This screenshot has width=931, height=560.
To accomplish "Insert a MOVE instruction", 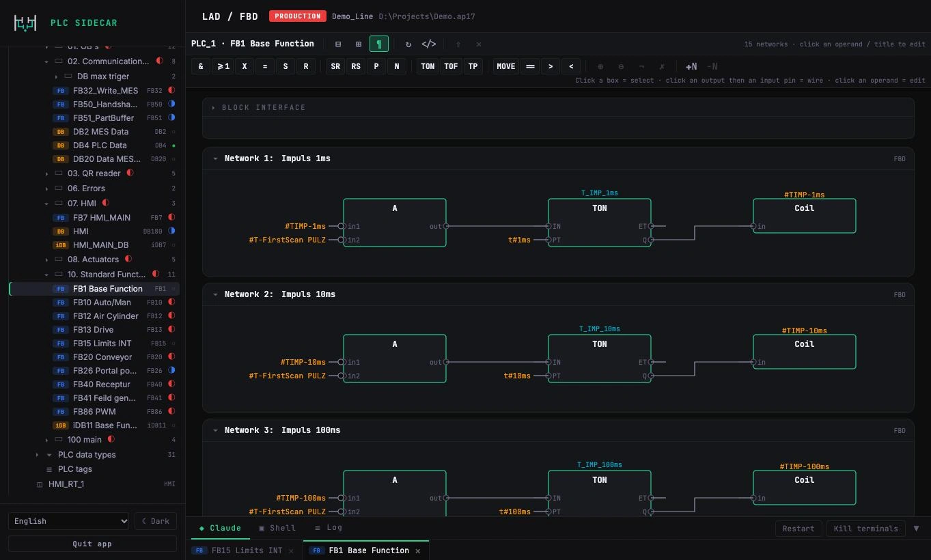I will (x=506, y=66).
